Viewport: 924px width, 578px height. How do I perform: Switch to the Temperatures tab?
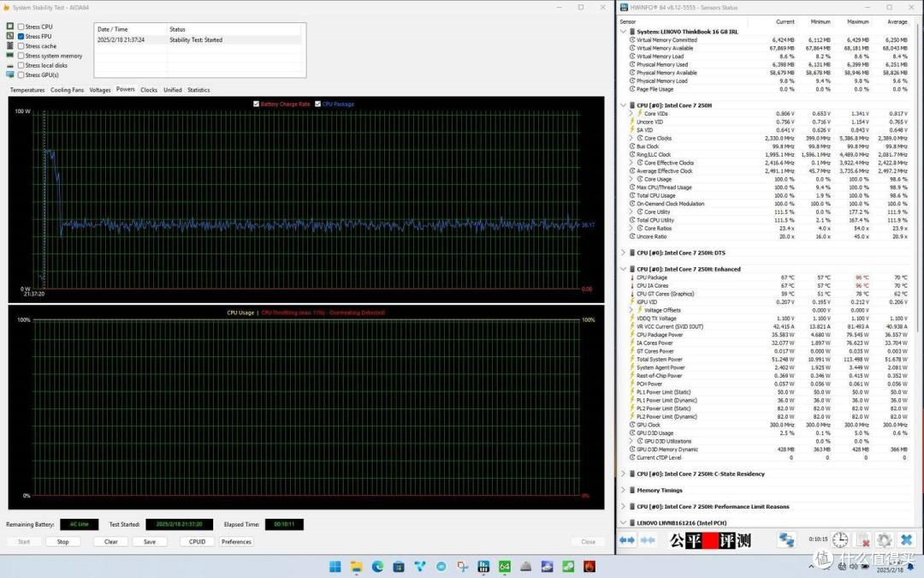27,90
